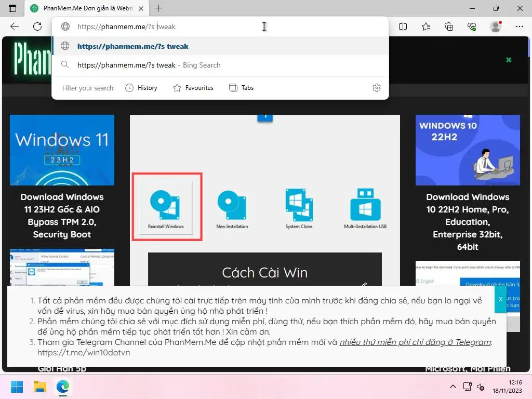Select New Installation icon
The width and height of the screenshot is (532, 399).
[x=232, y=209]
